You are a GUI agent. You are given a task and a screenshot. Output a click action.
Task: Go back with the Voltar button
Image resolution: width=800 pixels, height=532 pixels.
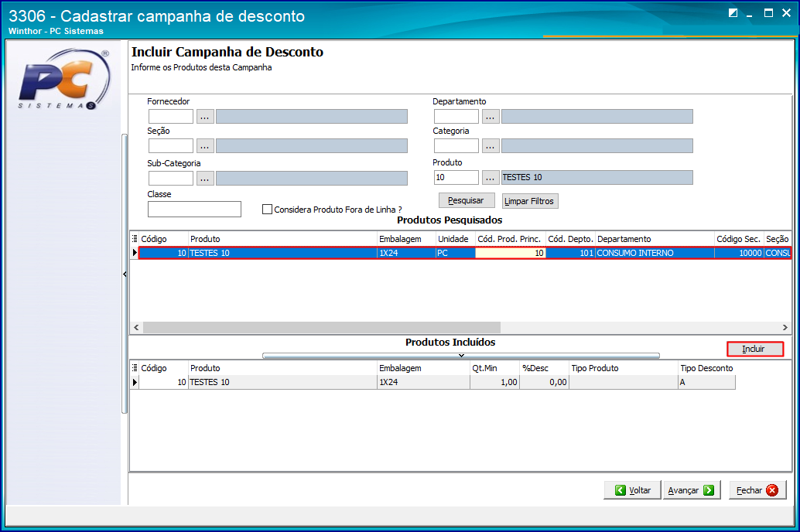click(632, 490)
